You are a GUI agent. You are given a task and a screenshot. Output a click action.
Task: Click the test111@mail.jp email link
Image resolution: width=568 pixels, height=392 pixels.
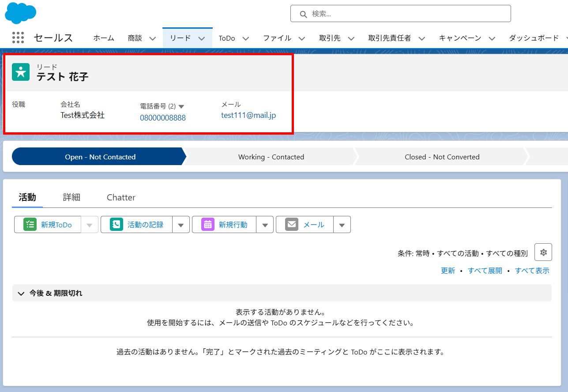tap(248, 116)
